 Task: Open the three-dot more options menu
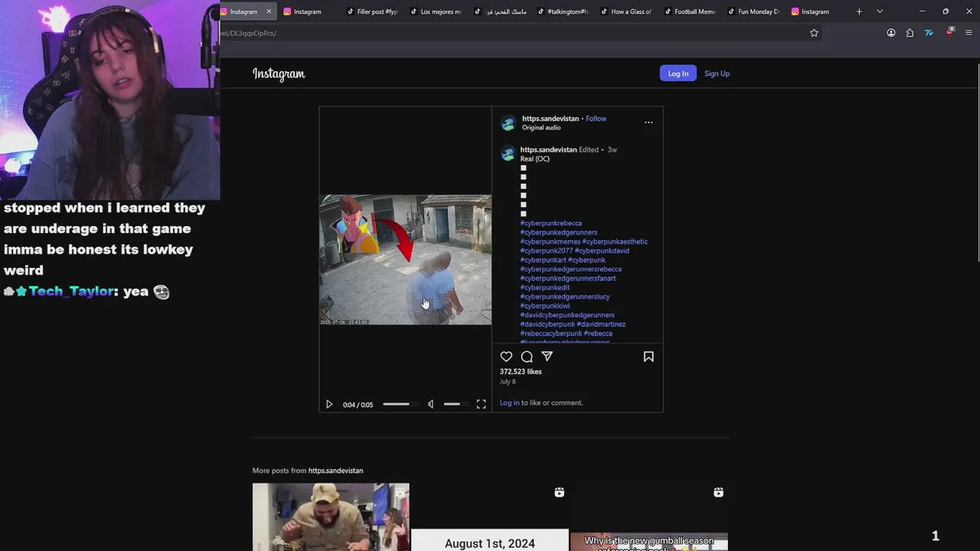(x=648, y=122)
